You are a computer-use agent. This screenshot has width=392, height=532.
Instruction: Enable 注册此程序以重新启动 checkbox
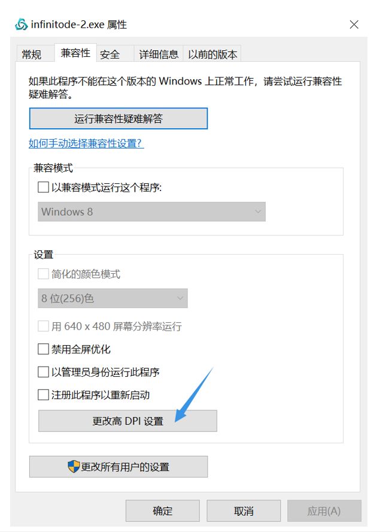43,395
